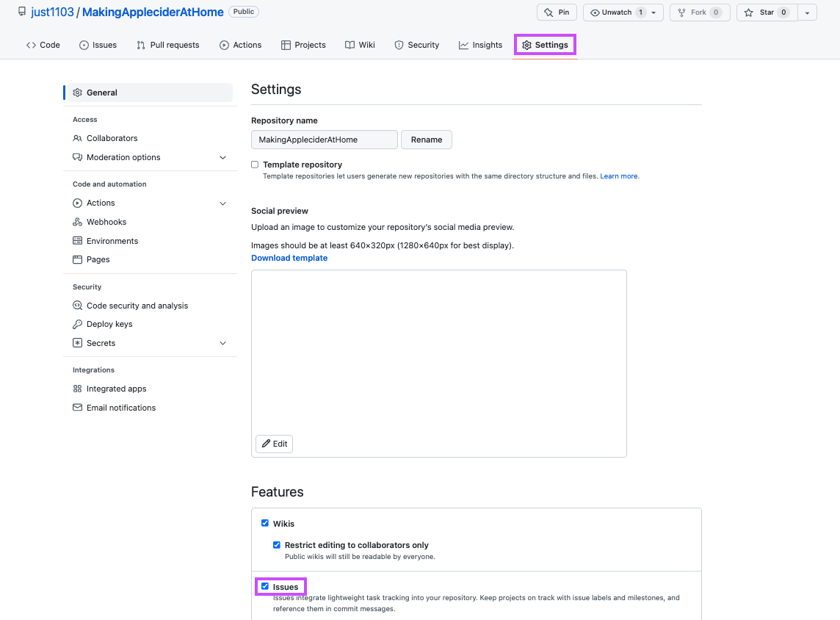This screenshot has height=620, width=840.
Task: Click the repository icon beside just1103
Action: [x=22, y=11]
